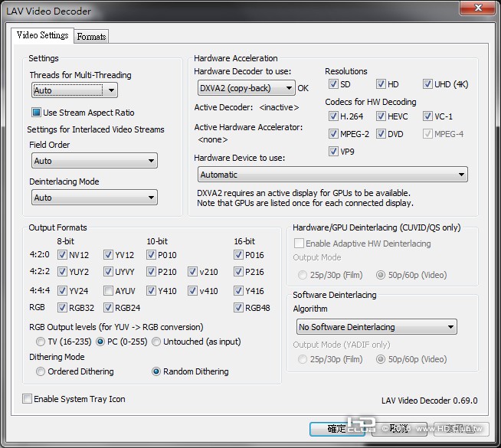Image resolution: width=501 pixels, height=448 pixels.
Task: Toggle UHD (4K) resolution checkbox
Action: 427,84
